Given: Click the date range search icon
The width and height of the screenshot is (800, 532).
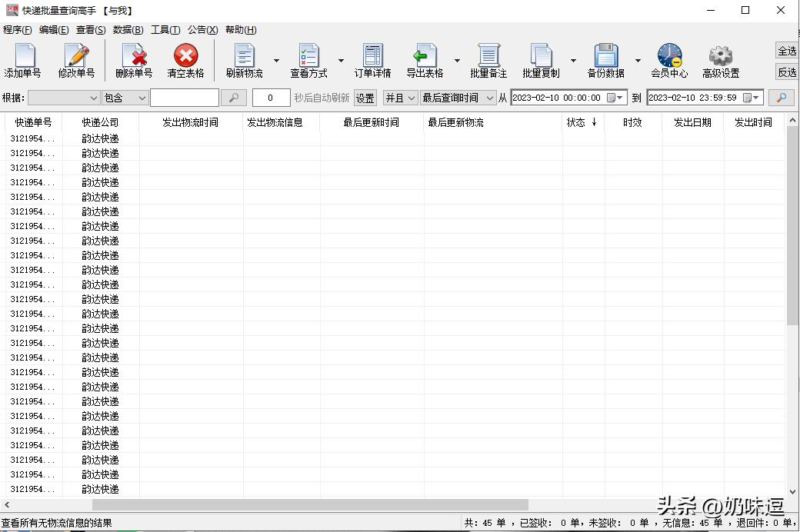Looking at the screenshot, I should click(781, 98).
